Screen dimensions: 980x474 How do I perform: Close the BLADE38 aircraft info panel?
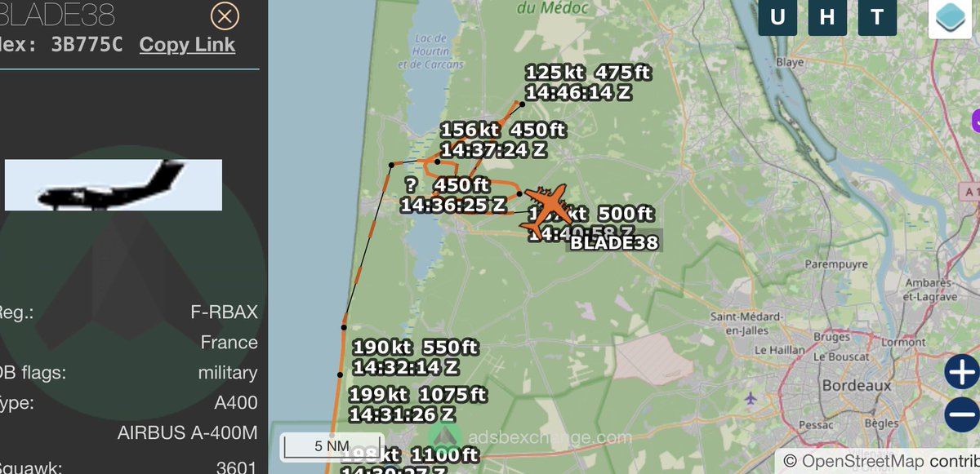tap(225, 16)
